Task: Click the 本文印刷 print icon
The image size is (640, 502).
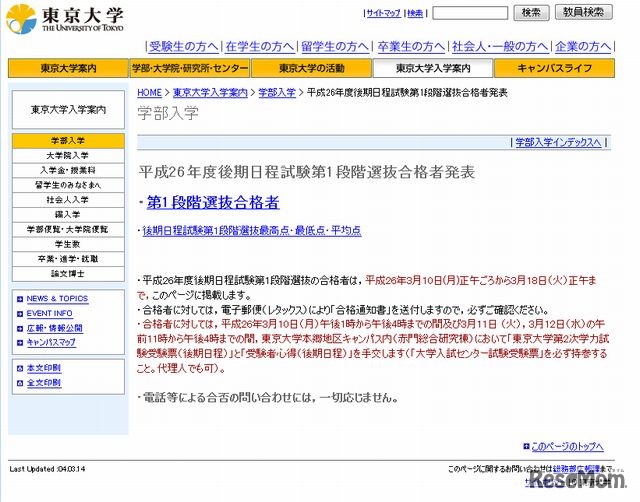Action: point(20,369)
